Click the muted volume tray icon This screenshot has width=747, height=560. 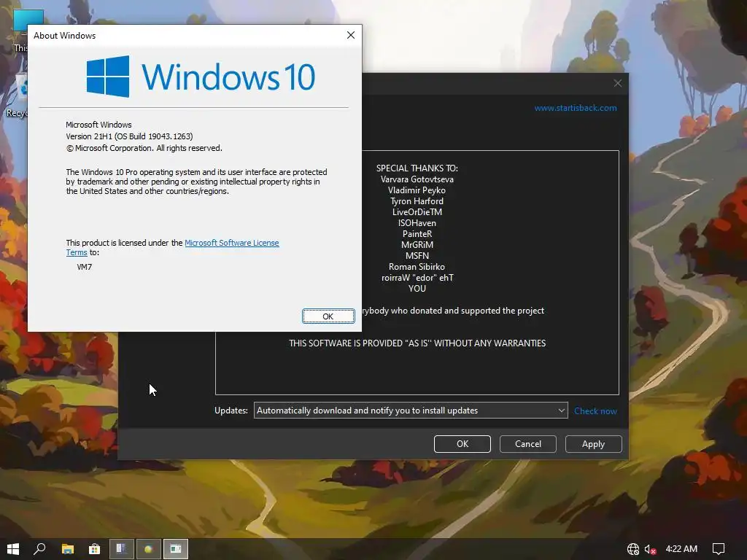(650, 549)
